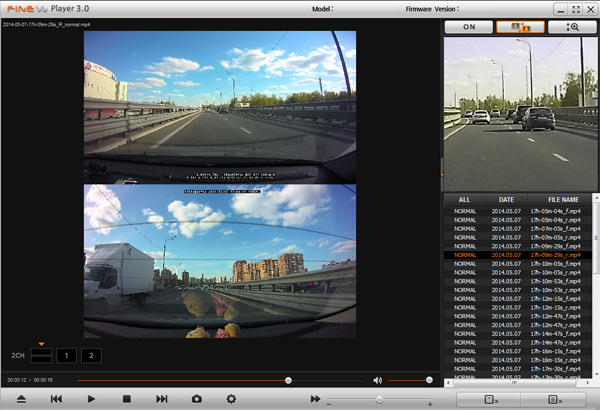Stop video playback
Viewport: 600px width, 410px height.
pos(126,399)
